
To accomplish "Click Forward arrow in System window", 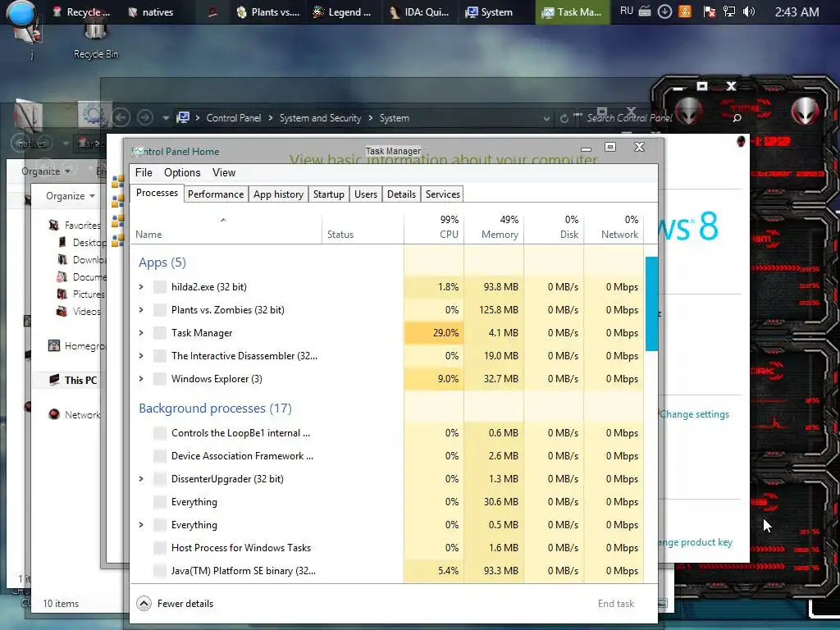I will click(x=144, y=117).
